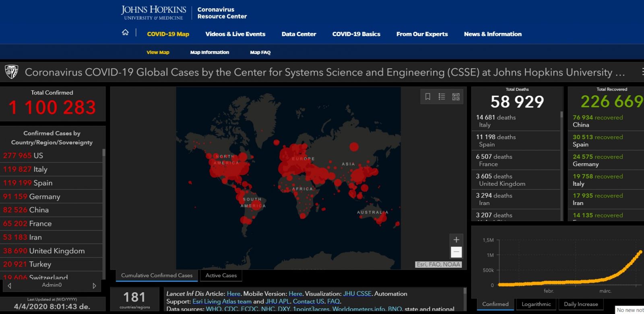
Task: Open the Mobile Version Here link
Action: pyautogui.click(x=295, y=294)
